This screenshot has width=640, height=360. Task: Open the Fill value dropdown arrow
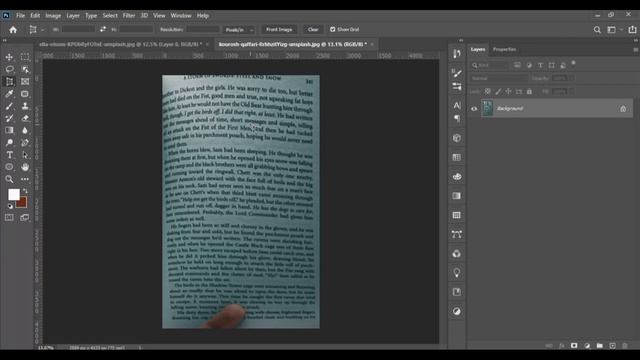pos(572,92)
